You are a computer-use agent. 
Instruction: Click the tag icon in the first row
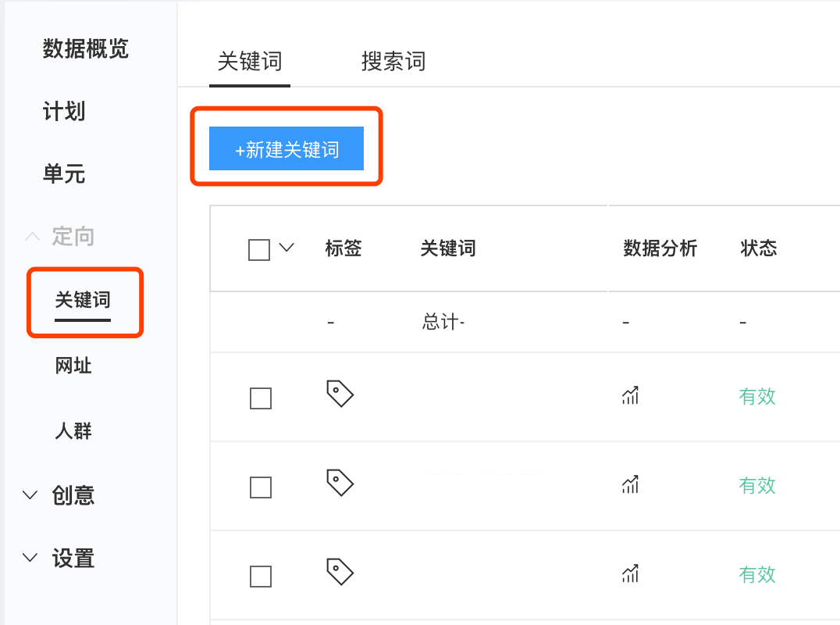340,394
